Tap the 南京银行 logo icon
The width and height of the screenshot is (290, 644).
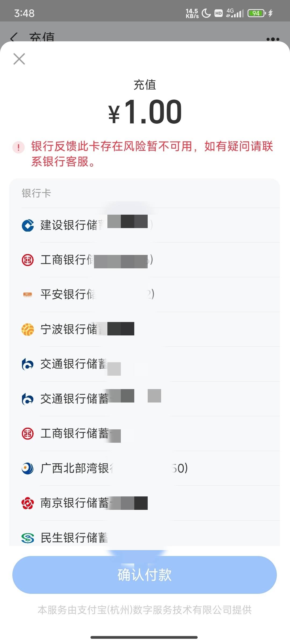pos(28,503)
